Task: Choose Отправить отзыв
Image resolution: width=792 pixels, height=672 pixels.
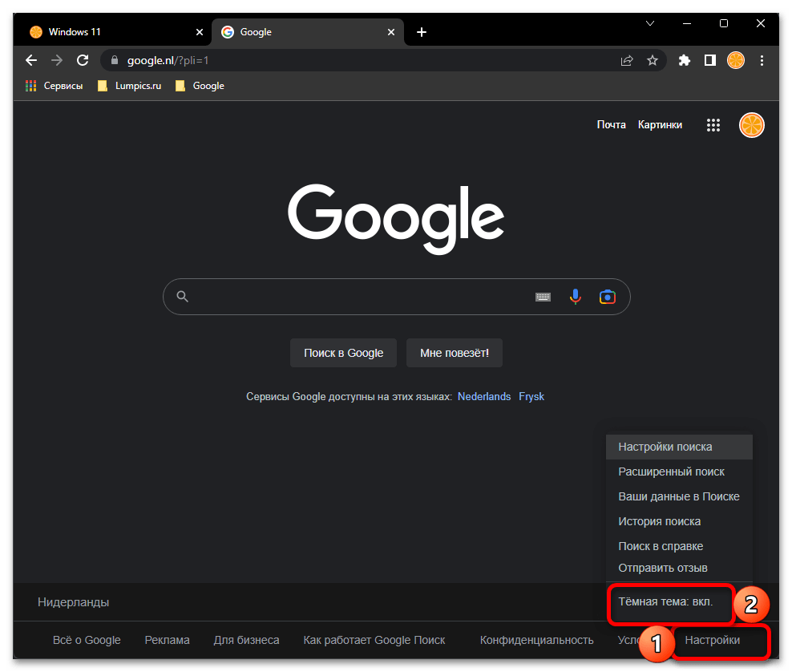Action: tap(679, 569)
